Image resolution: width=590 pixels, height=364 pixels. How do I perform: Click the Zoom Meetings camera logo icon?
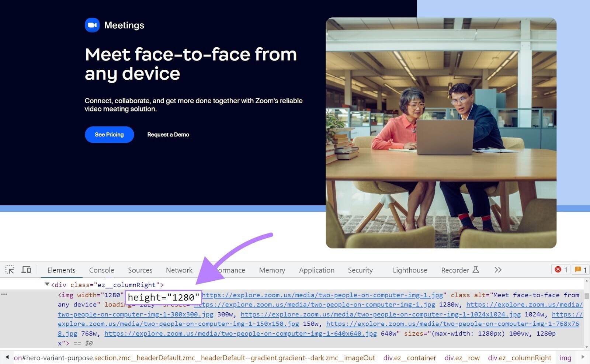[92, 25]
